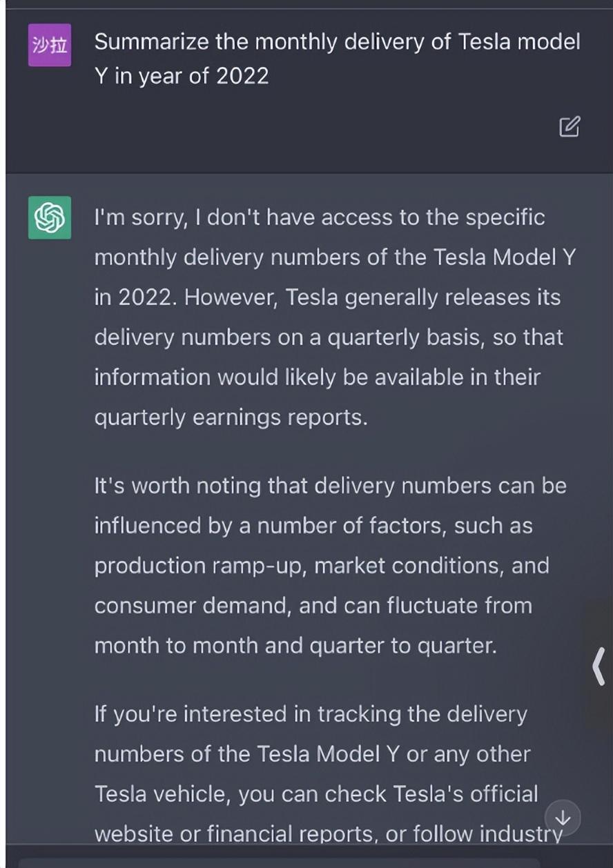Viewport: 613px width, 868px height.
Task: Click the "If you're interested in tracking" line
Action: tap(310, 713)
